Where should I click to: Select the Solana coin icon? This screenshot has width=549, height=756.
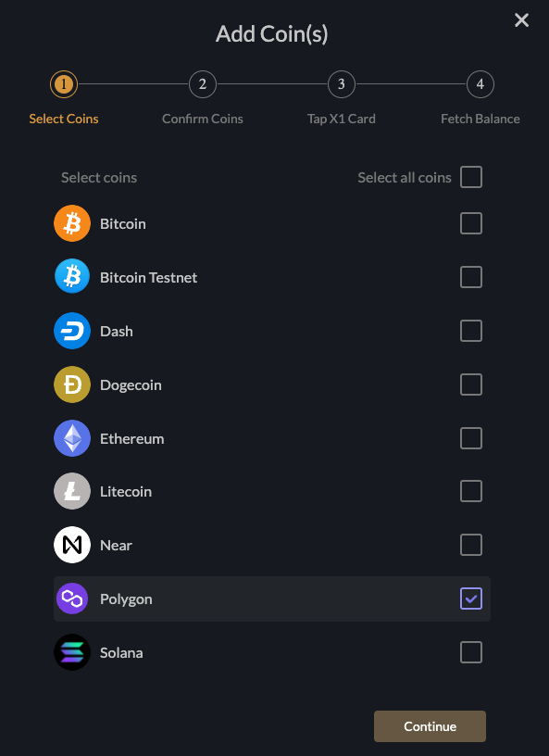click(72, 652)
